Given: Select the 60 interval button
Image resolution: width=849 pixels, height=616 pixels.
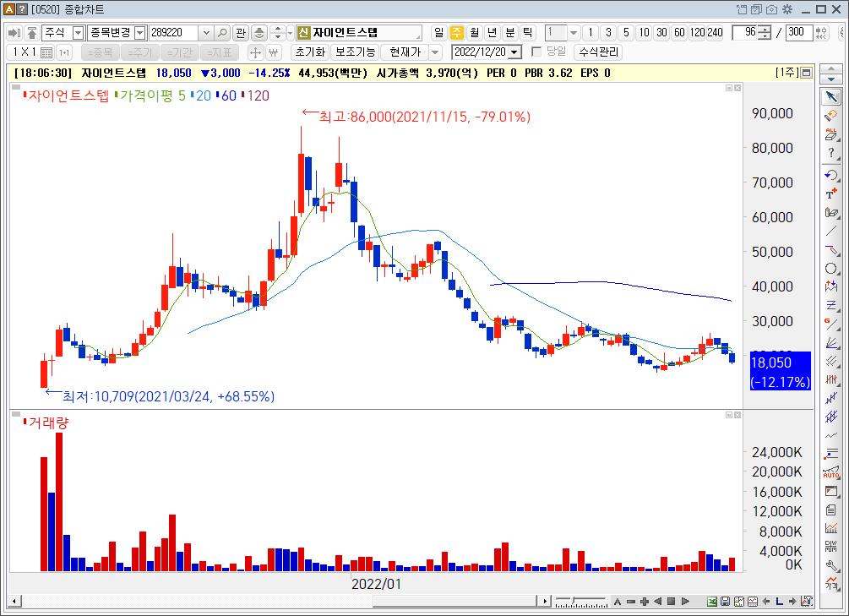Looking at the screenshot, I should 679,32.
